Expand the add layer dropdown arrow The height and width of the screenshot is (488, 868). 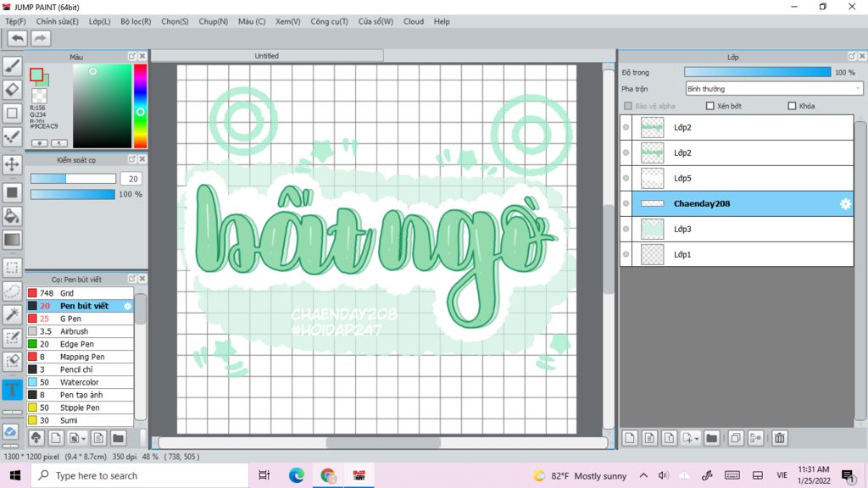[696, 439]
